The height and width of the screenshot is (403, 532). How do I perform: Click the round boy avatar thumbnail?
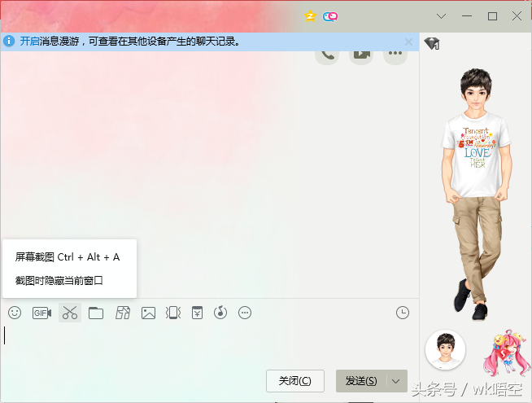445,350
